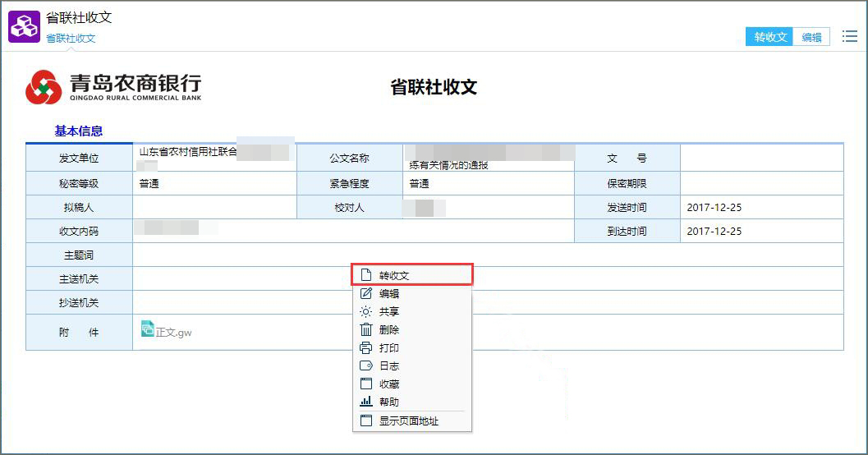Choose 编辑 in the context menu
The height and width of the screenshot is (455, 868).
pyautogui.click(x=412, y=293)
